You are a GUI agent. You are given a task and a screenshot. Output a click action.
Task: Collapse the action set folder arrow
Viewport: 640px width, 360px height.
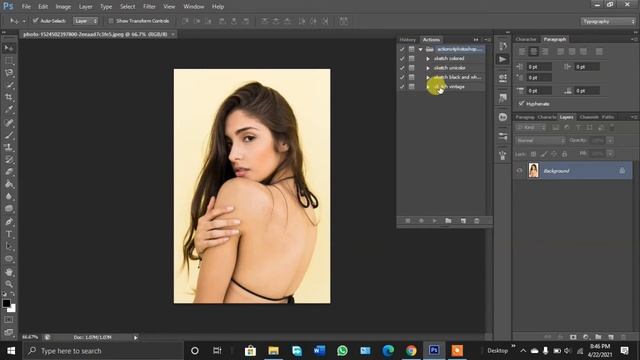[x=420, y=49]
